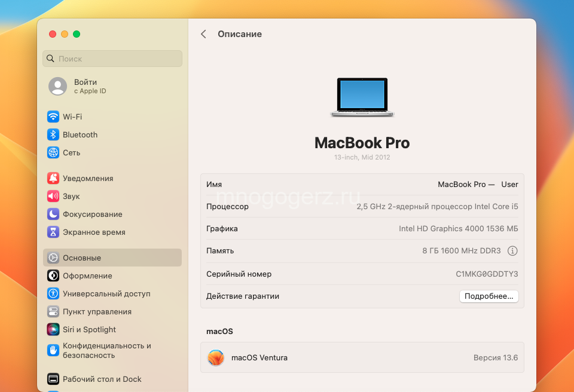This screenshot has width=574, height=392.
Task: Click the accessibility icon for Универсальный доступ
Action: tap(53, 293)
